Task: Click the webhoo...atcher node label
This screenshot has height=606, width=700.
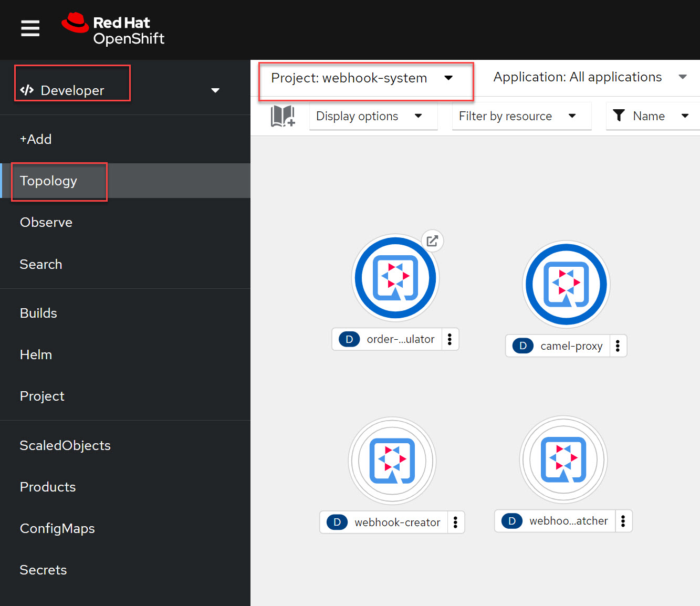Action: click(569, 521)
